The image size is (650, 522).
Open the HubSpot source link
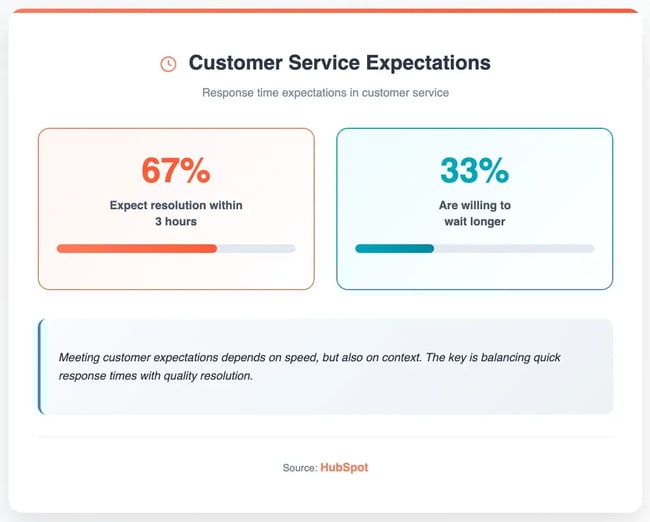pyautogui.click(x=344, y=467)
